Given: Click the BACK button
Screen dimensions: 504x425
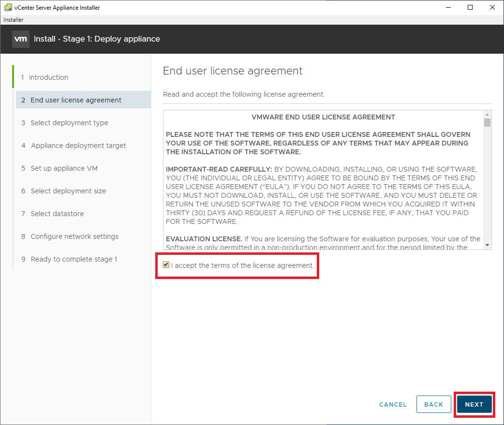Looking at the screenshot, I should click(433, 404).
